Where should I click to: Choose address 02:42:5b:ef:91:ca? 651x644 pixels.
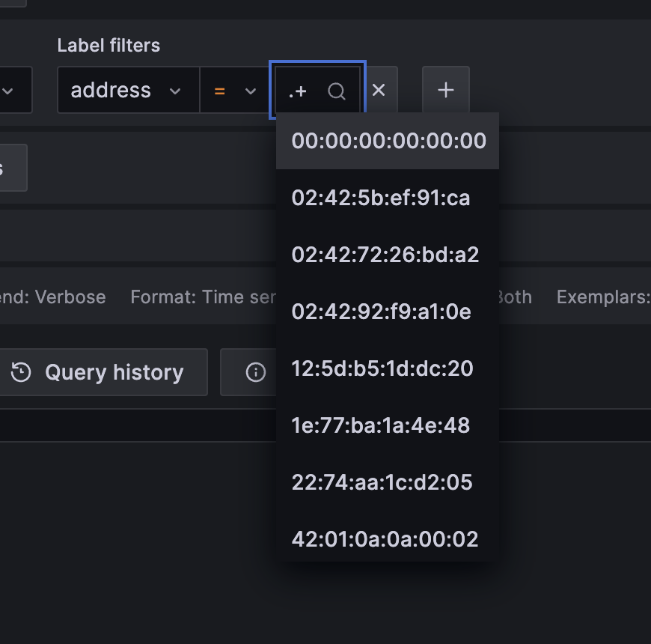tap(381, 198)
